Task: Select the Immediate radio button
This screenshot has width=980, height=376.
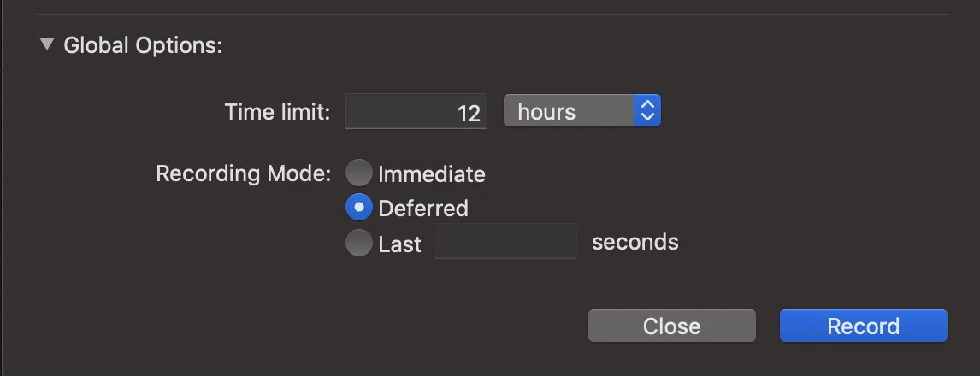Action: coord(358,174)
